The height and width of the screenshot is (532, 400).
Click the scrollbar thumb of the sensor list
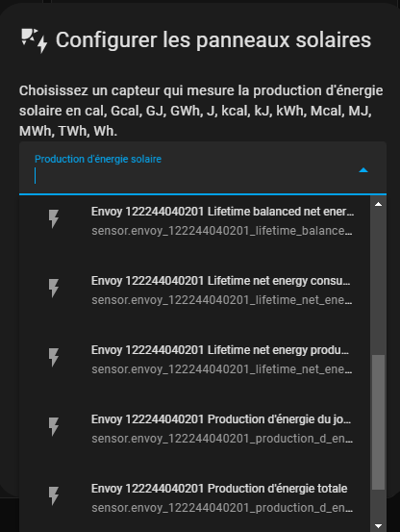point(378,422)
